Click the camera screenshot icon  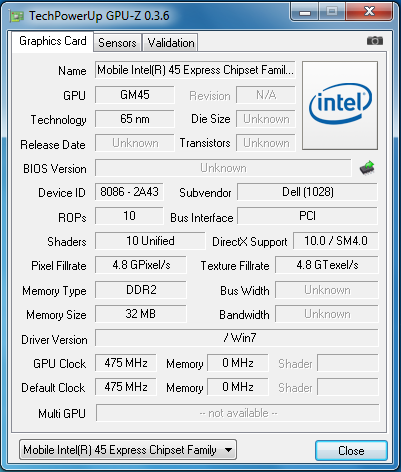click(375, 41)
